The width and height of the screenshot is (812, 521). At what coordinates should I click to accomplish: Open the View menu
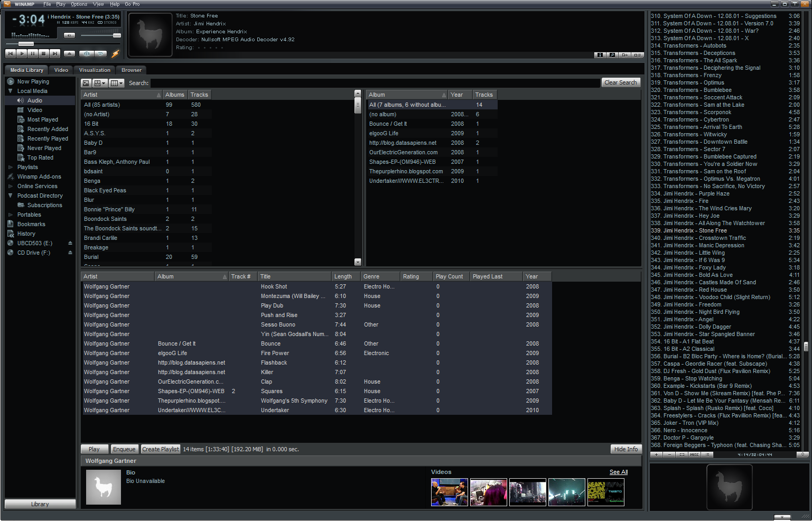[98, 4]
